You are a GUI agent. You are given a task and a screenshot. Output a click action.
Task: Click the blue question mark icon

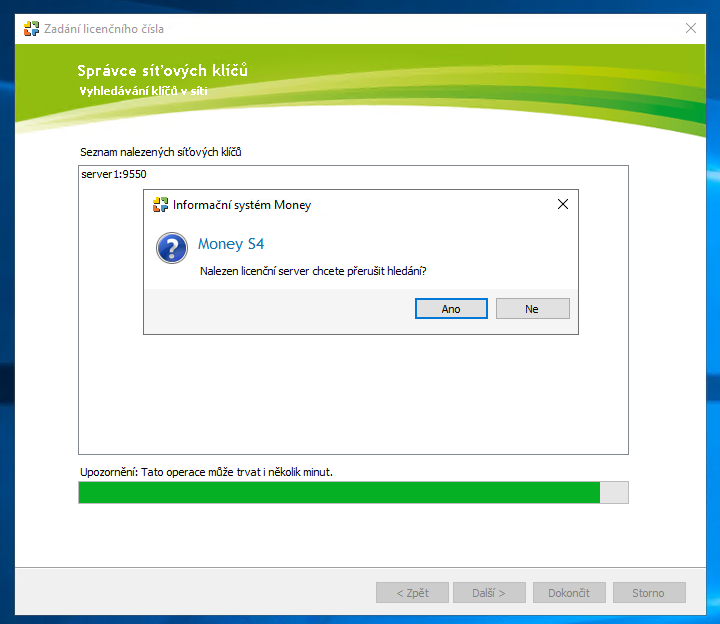pos(172,248)
